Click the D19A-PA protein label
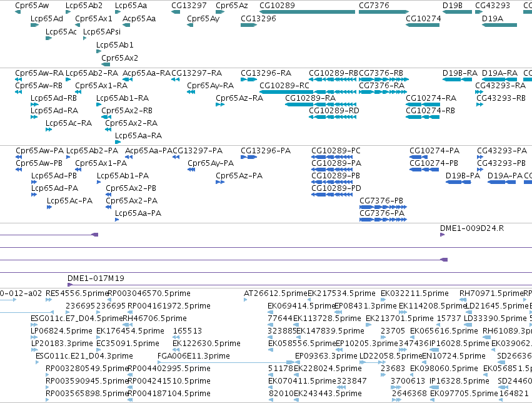This screenshot has height=403, width=532. click(x=505, y=176)
